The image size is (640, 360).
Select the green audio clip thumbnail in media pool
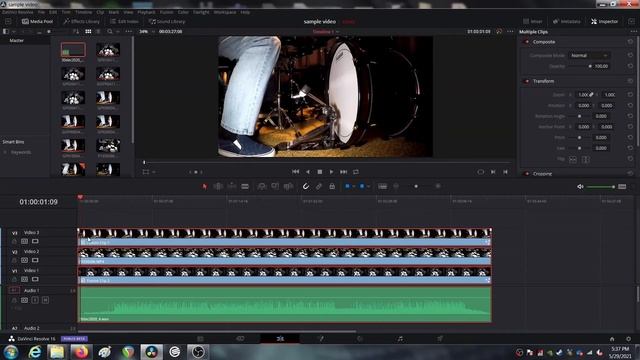[x=73, y=50]
